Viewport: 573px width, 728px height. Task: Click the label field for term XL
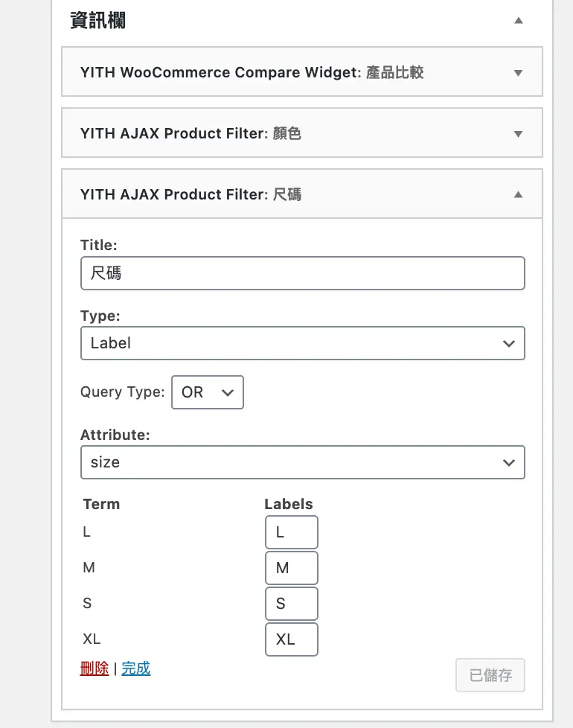pyautogui.click(x=292, y=639)
